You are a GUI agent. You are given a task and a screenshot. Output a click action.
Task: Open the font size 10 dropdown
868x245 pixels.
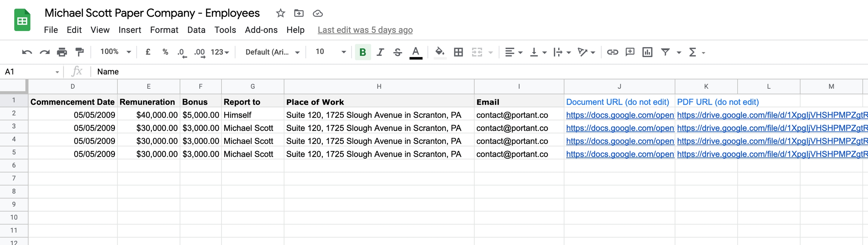point(330,52)
